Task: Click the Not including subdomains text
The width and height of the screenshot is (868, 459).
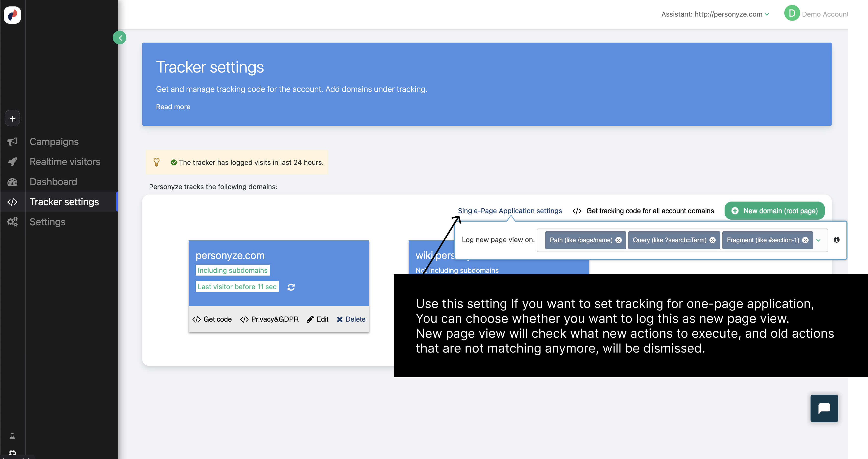Action: coord(457,270)
